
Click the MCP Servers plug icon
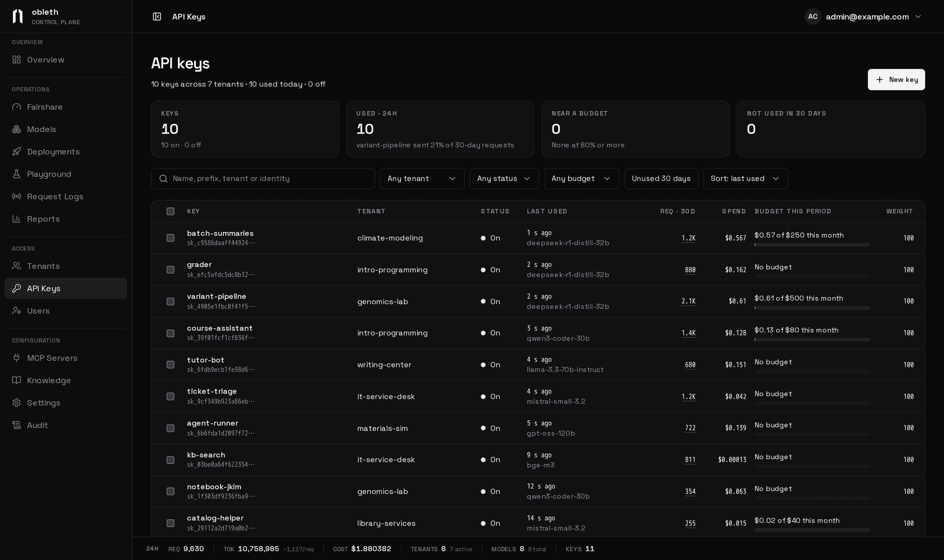pos(17,358)
